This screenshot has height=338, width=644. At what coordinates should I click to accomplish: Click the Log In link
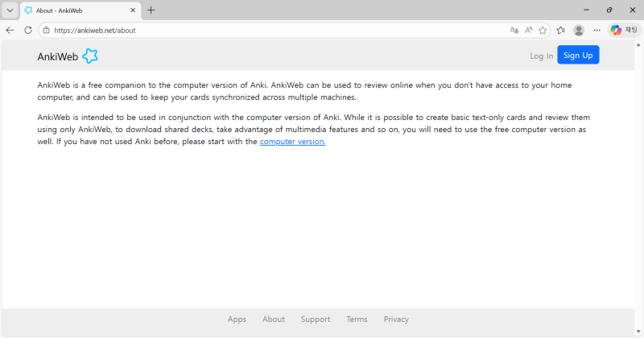(x=541, y=56)
